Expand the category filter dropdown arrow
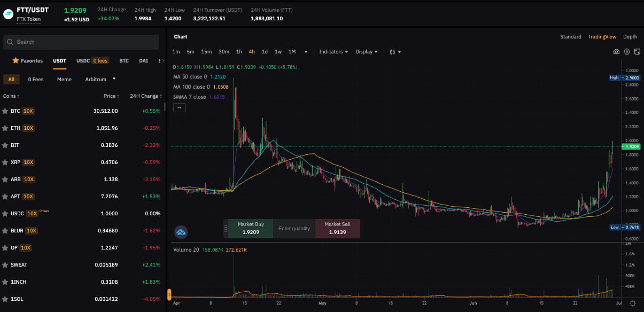The height and width of the screenshot is (312, 644). pos(114,79)
